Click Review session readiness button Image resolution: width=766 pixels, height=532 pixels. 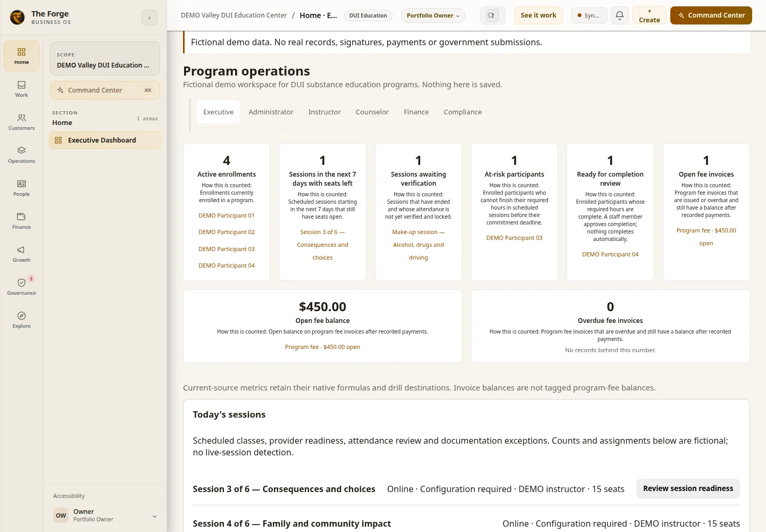[688, 488]
